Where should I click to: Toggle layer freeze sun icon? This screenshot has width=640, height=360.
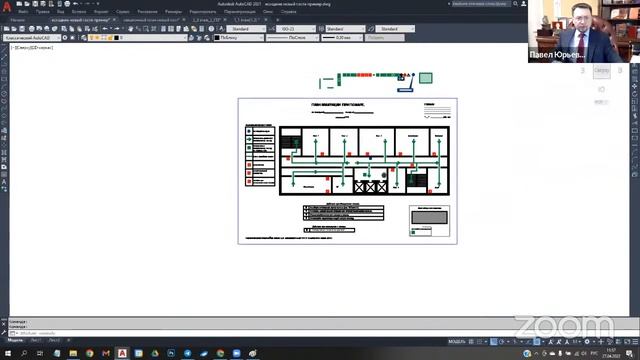tap(98, 38)
